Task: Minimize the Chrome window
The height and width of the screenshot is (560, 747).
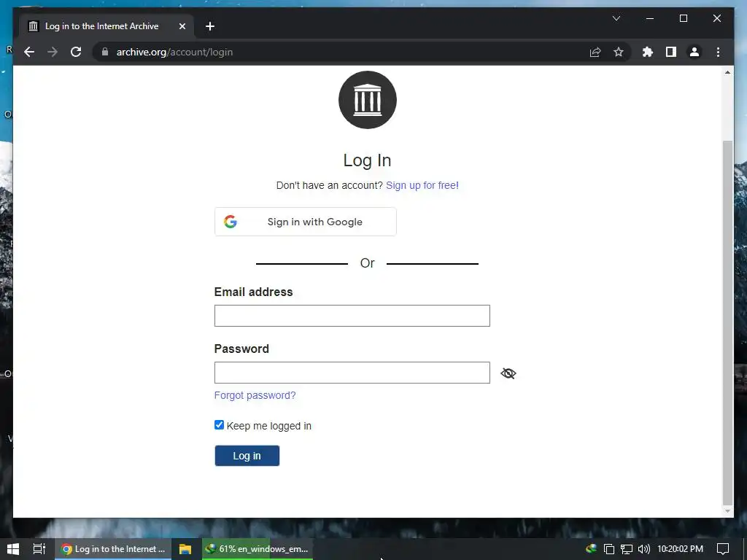Action: coord(650,18)
